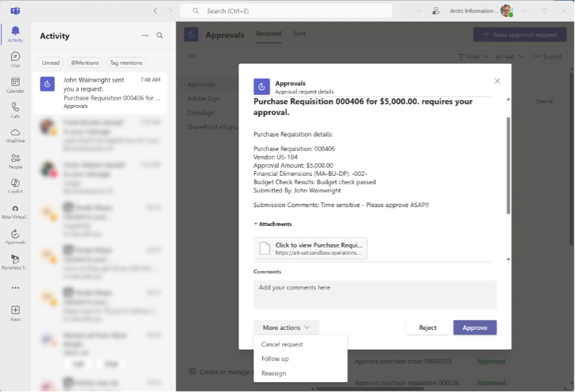Approve the purchase requisition

tap(474, 327)
